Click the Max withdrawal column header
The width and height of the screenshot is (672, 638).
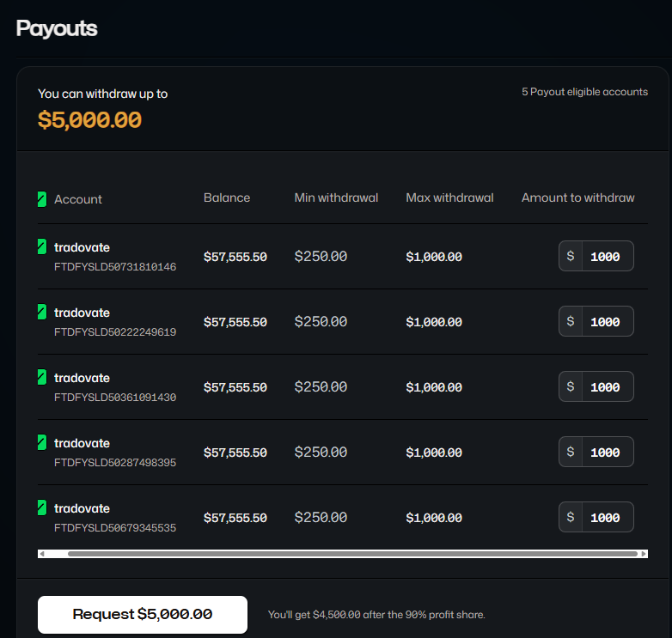tap(449, 197)
